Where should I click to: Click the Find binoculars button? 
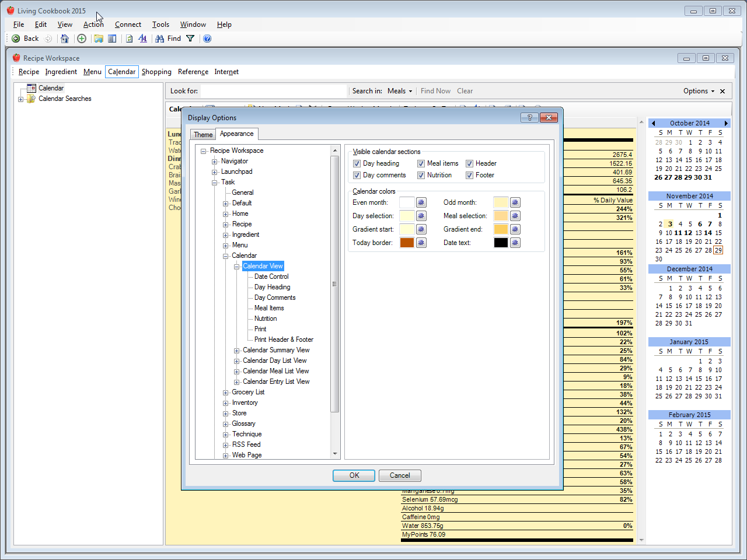pos(168,38)
